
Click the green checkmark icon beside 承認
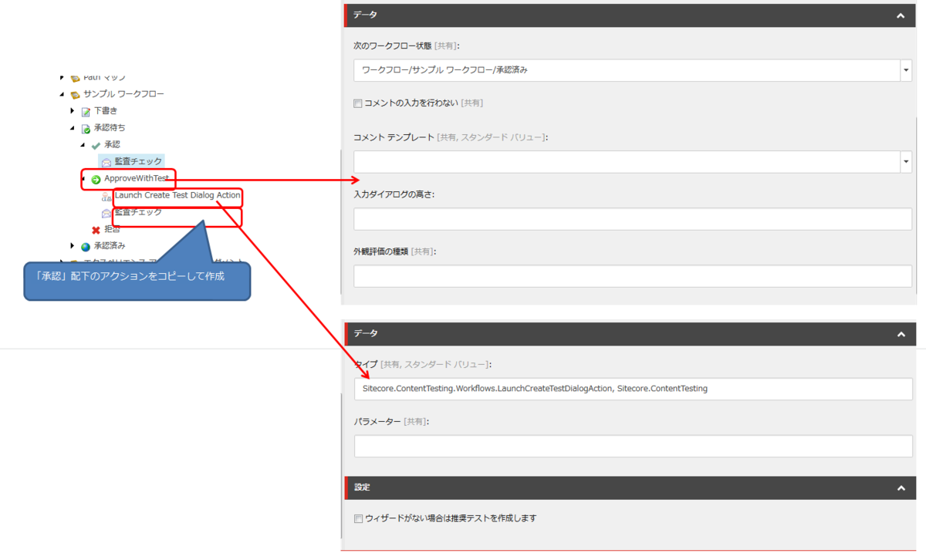[96, 145]
